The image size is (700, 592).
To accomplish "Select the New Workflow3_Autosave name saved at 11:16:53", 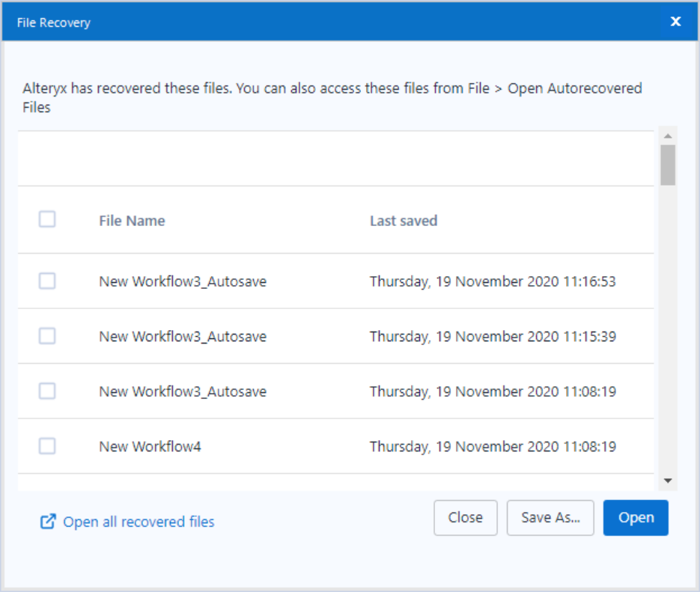I will click(183, 281).
